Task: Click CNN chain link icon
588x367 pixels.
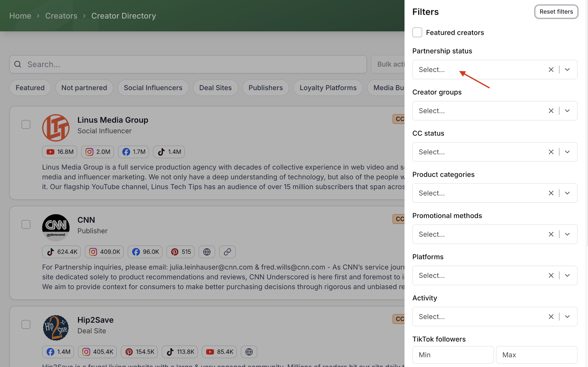Action: click(x=227, y=252)
